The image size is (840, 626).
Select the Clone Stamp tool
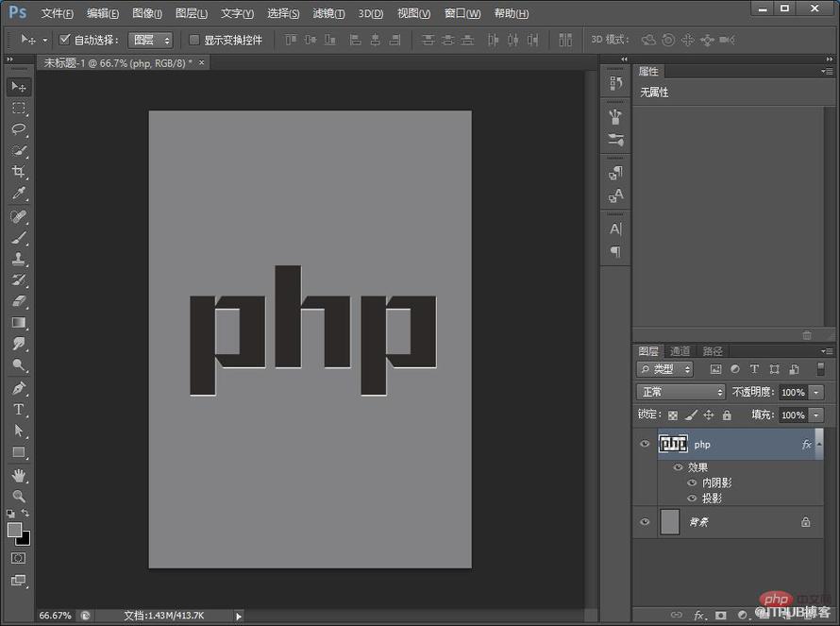pyautogui.click(x=19, y=259)
